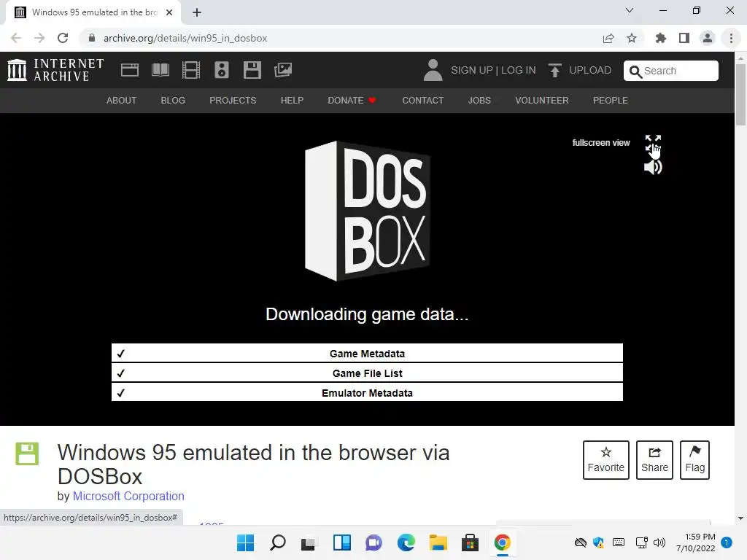Open the JOBS menu item
This screenshot has width=747, height=560.
pos(479,101)
